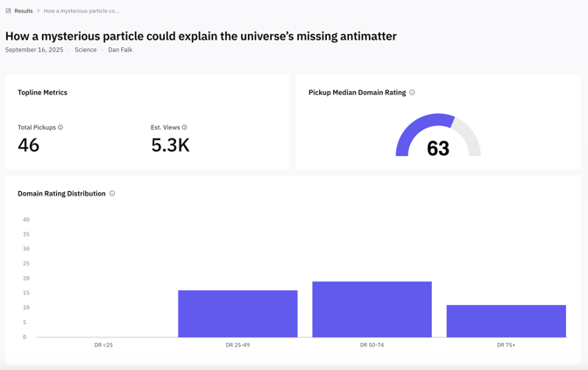This screenshot has width=588, height=370.
Task: Click the Results icon in the breadcrumb
Action: point(9,11)
